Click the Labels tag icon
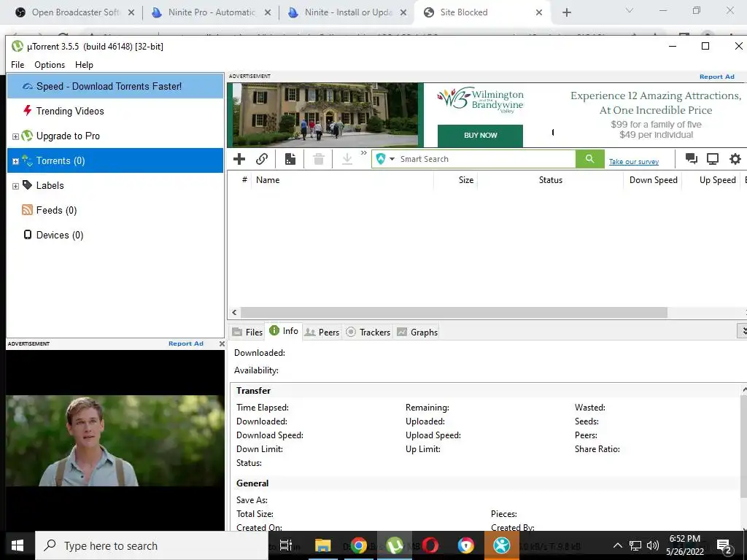The height and width of the screenshot is (560, 747). [27, 184]
